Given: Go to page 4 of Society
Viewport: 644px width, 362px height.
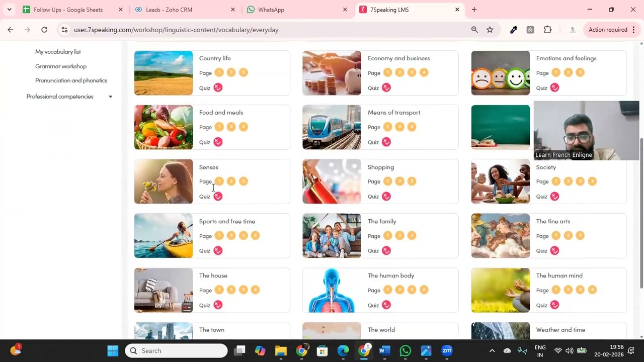Looking at the screenshot, I should tap(592, 181).
